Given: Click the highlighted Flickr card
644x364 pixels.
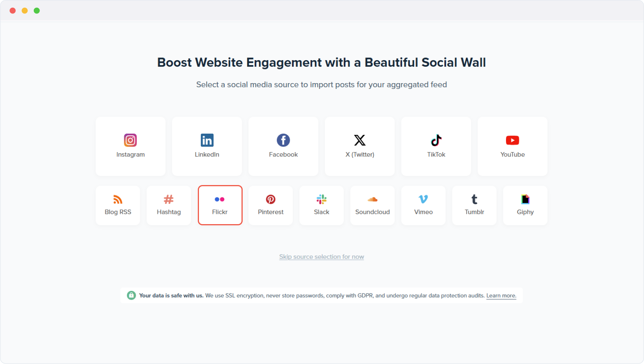Looking at the screenshot, I should tap(220, 205).
